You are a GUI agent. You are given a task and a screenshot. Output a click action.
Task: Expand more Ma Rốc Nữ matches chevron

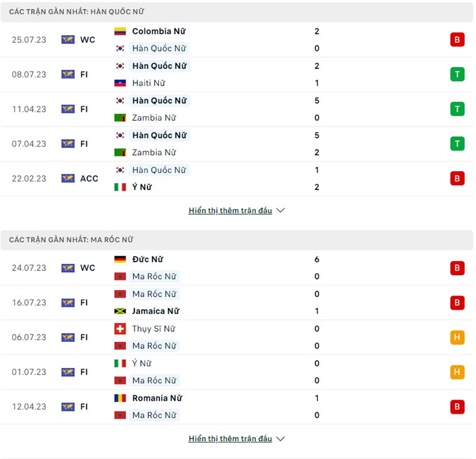281,439
